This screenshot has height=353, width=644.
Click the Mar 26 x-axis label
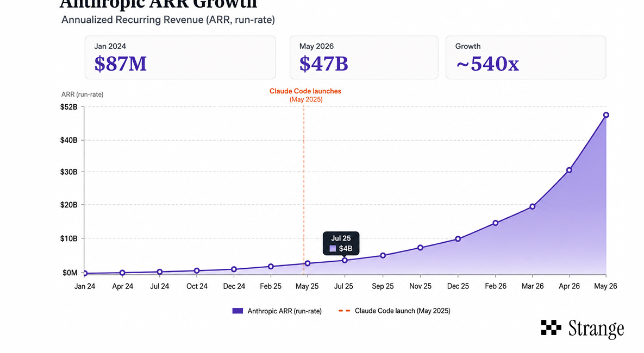coord(533,286)
